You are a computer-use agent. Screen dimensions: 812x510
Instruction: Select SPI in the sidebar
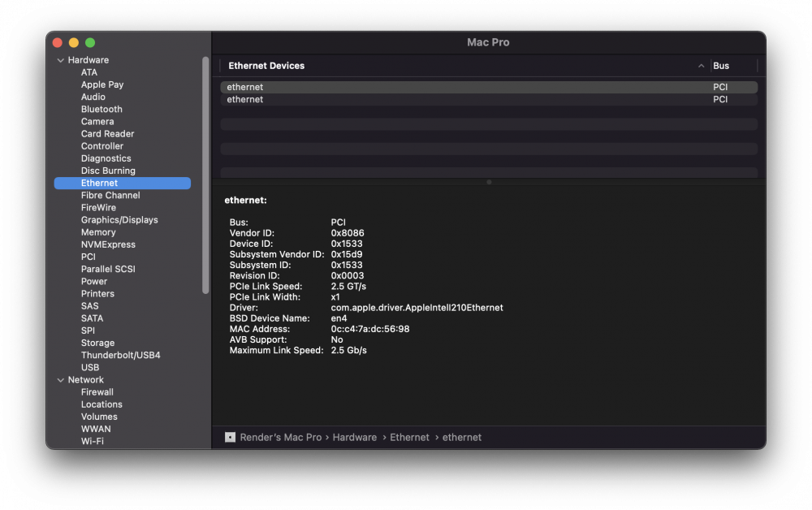point(88,331)
